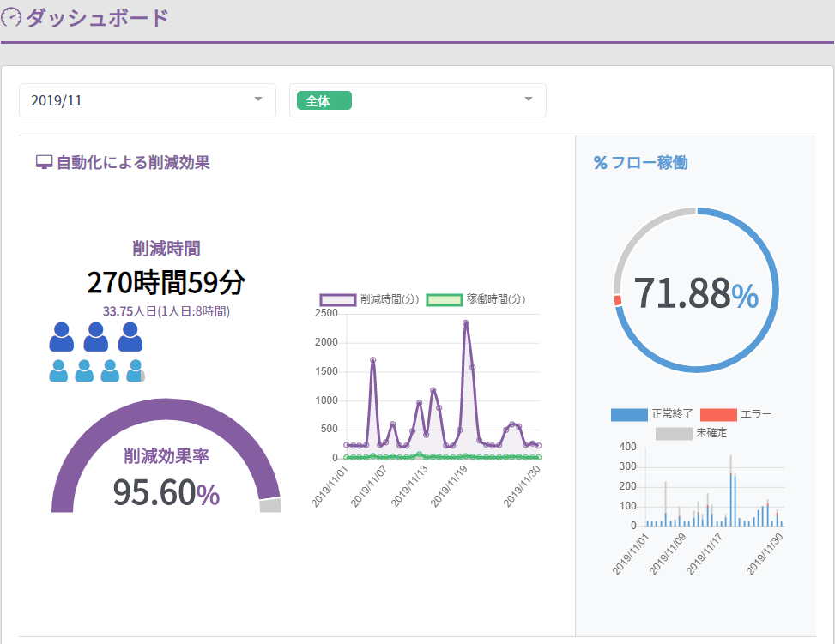Click the partially grayed light-blue person icon

tap(136, 371)
